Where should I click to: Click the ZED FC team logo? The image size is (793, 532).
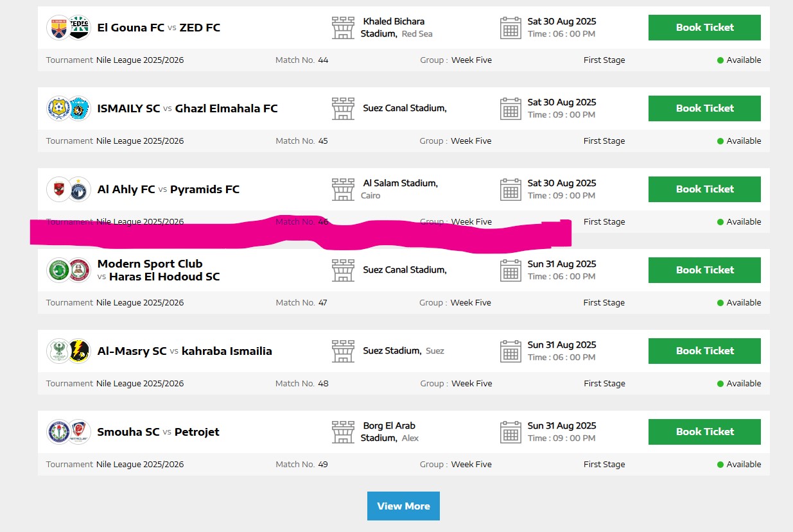[x=79, y=28]
